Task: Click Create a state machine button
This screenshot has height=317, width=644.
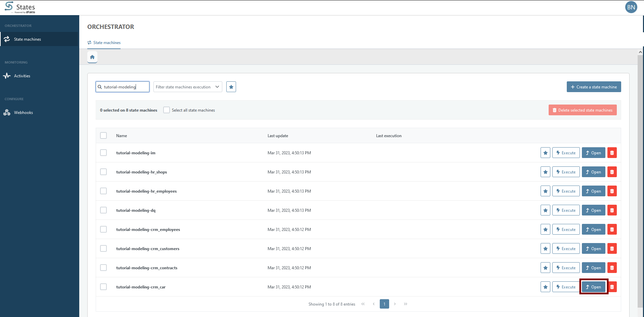Action: [x=594, y=87]
